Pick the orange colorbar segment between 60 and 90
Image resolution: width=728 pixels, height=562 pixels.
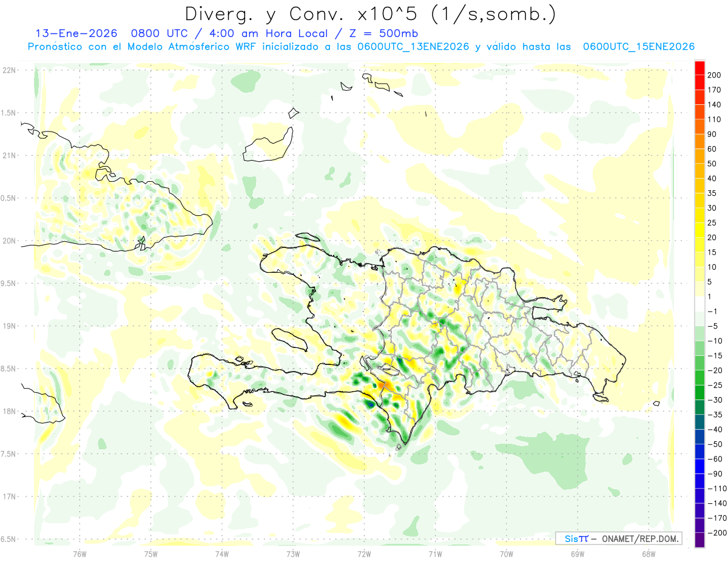tap(699, 141)
